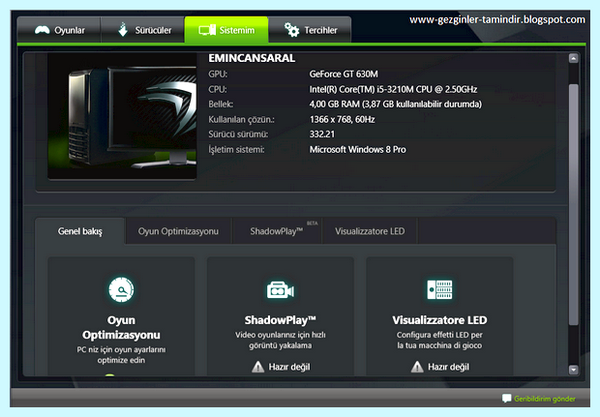Click the 4,00 GB RAM memory value
The height and width of the screenshot is (417, 600).
pyautogui.click(x=396, y=104)
